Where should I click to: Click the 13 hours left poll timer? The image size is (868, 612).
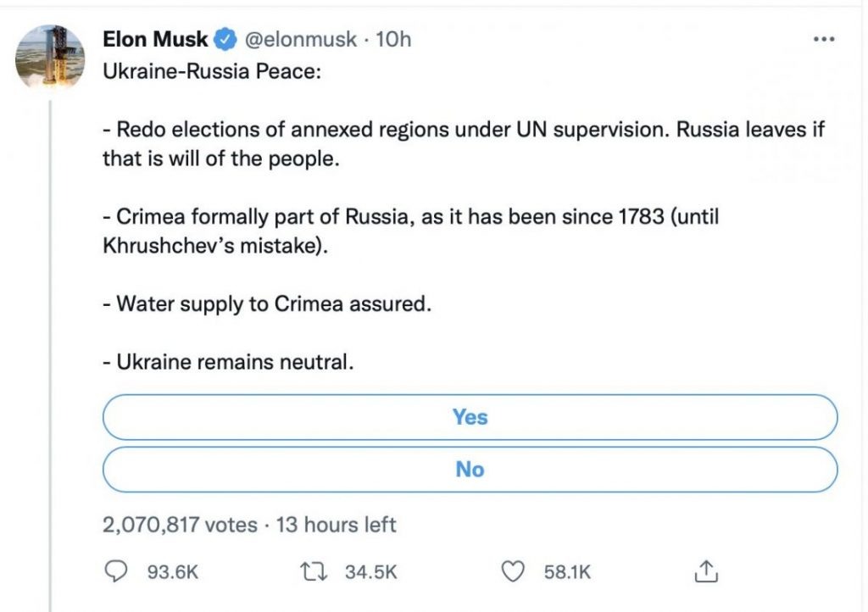tap(336, 525)
